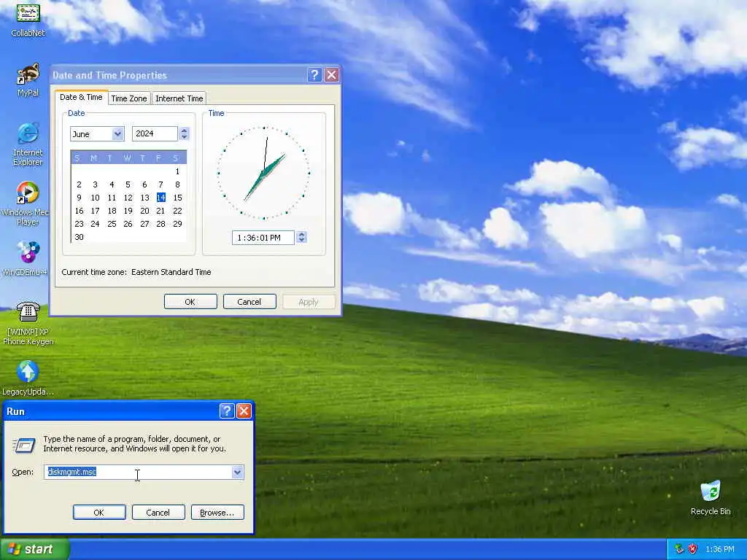Close the Date and Time Properties window
The height and width of the screenshot is (560, 747).
coord(332,75)
